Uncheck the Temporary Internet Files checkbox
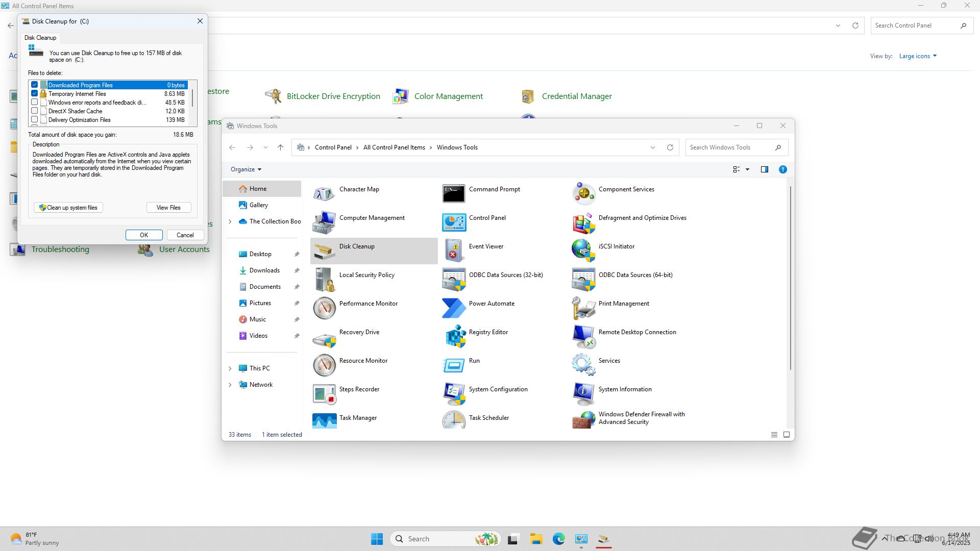The height and width of the screenshot is (551, 980). pos(35,94)
